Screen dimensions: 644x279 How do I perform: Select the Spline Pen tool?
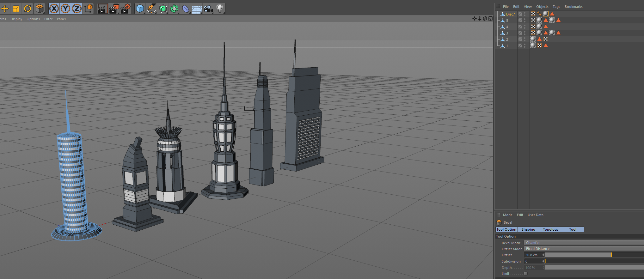(x=151, y=9)
